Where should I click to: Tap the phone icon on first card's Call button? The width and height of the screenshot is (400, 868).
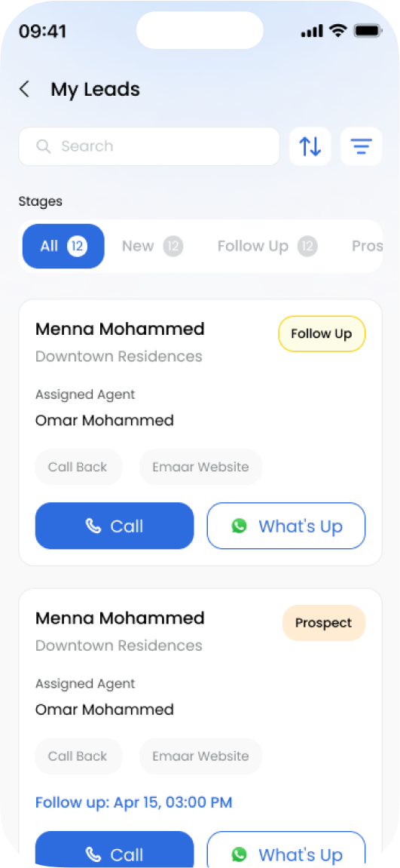[93, 526]
